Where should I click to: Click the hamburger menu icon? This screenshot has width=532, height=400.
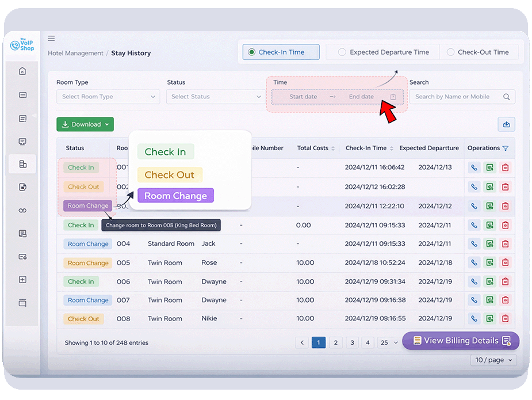pyautogui.click(x=51, y=39)
